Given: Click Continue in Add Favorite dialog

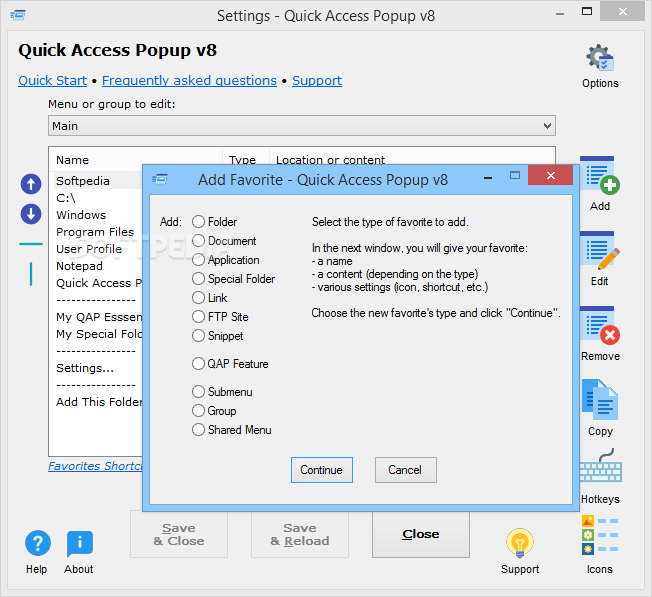Looking at the screenshot, I should (322, 470).
